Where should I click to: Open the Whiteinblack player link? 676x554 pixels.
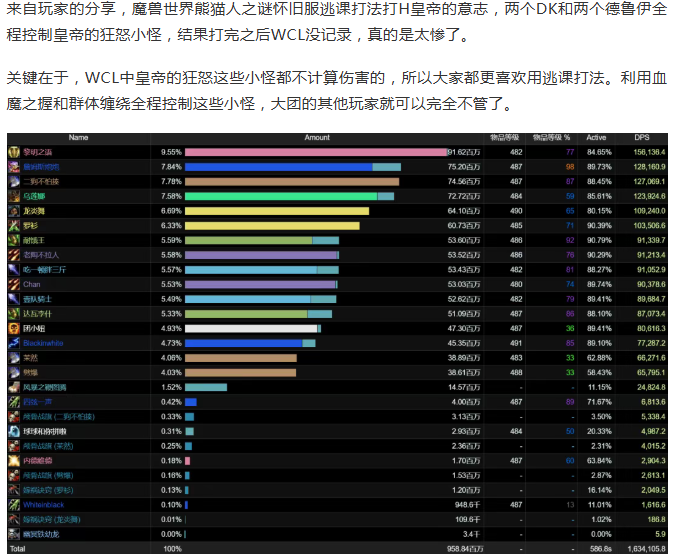pos(42,505)
